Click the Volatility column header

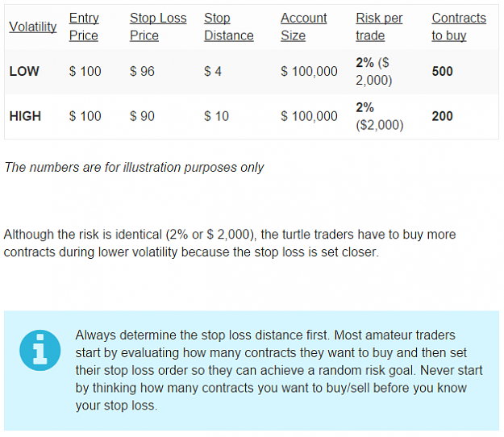point(33,27)
